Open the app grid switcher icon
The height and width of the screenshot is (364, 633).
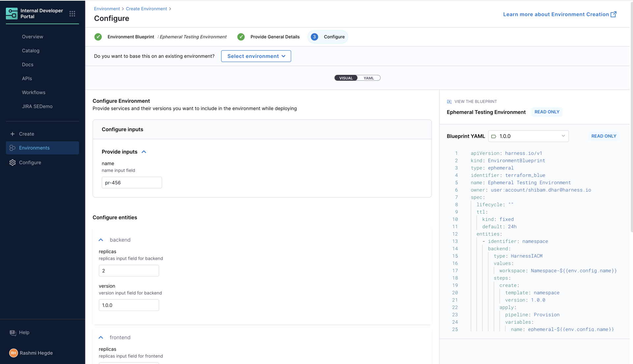(x=72, y=14)
